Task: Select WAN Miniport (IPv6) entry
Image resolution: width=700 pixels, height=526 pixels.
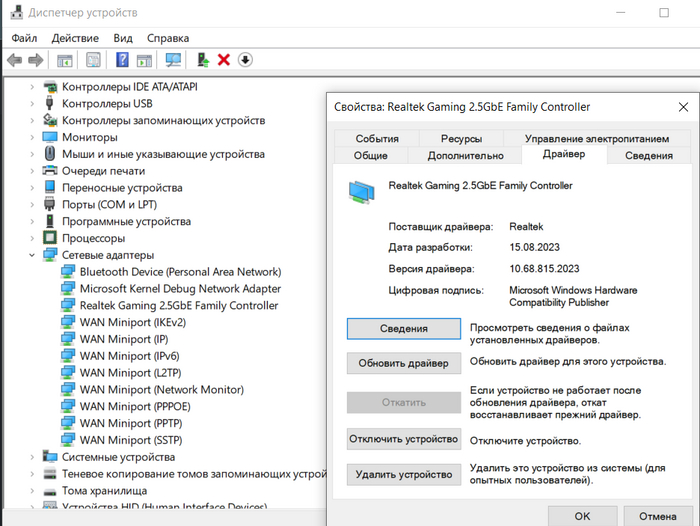Action: pos(129,356)
